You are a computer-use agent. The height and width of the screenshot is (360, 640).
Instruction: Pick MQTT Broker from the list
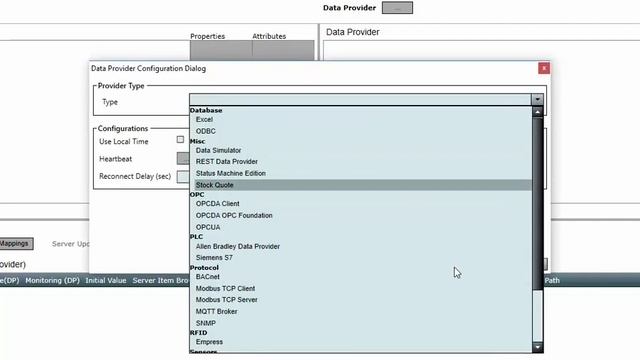coord(216,311)
